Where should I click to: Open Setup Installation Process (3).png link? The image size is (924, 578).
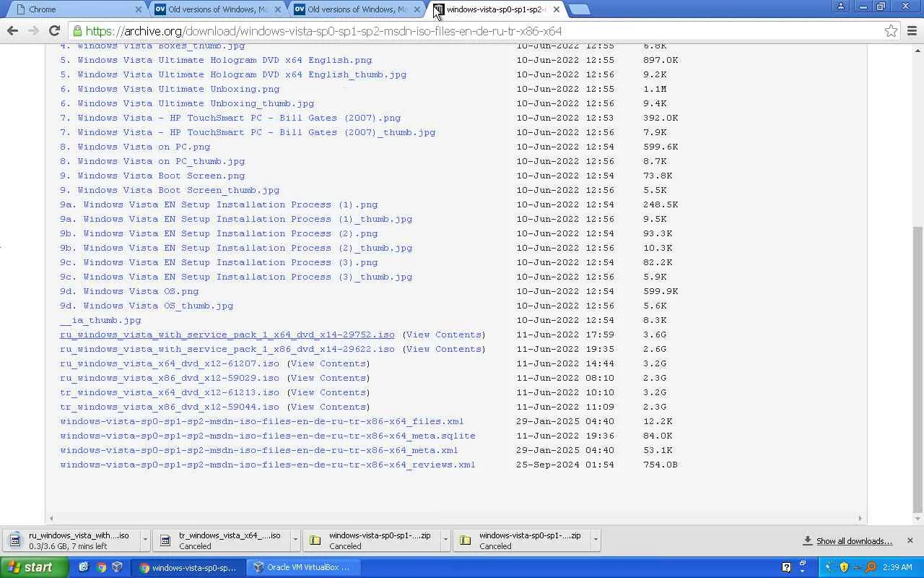[219, 262]
